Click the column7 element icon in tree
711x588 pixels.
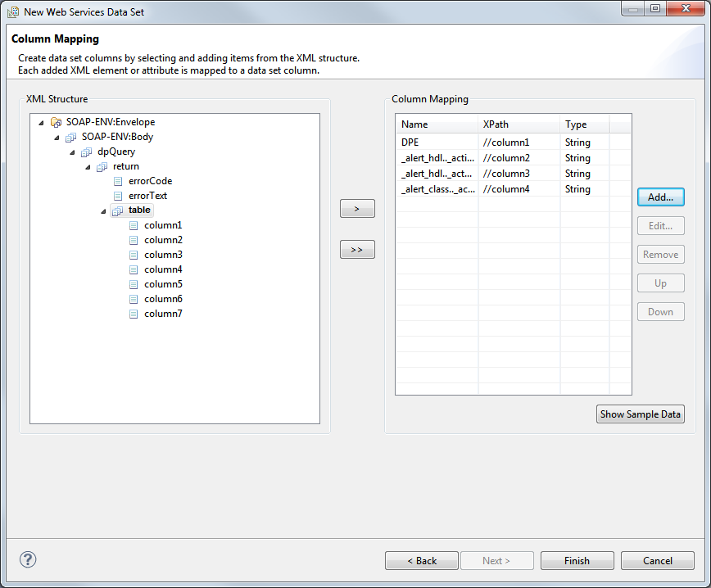tap(134, 314)
